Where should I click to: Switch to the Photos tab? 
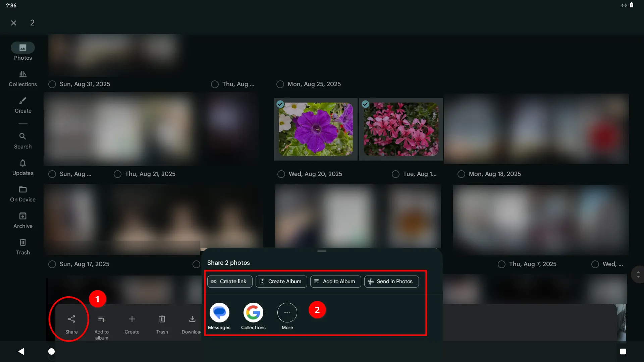coord(22,51)
